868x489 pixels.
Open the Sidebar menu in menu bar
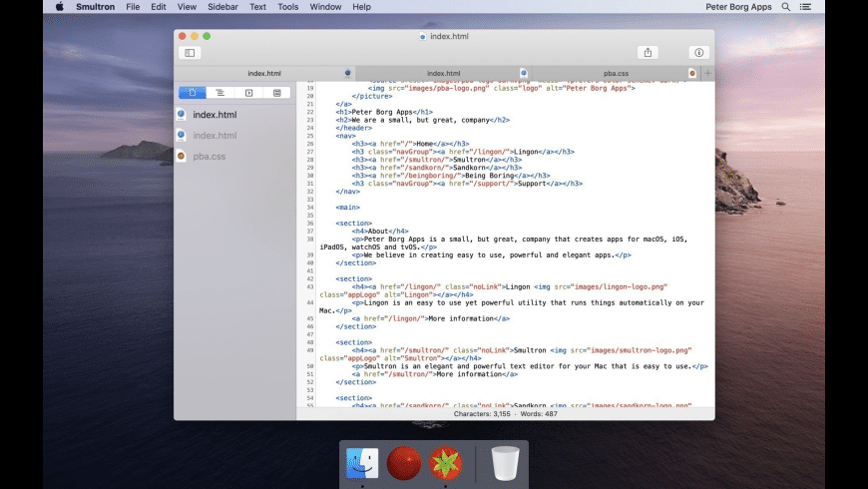click(x=222, y=7)
